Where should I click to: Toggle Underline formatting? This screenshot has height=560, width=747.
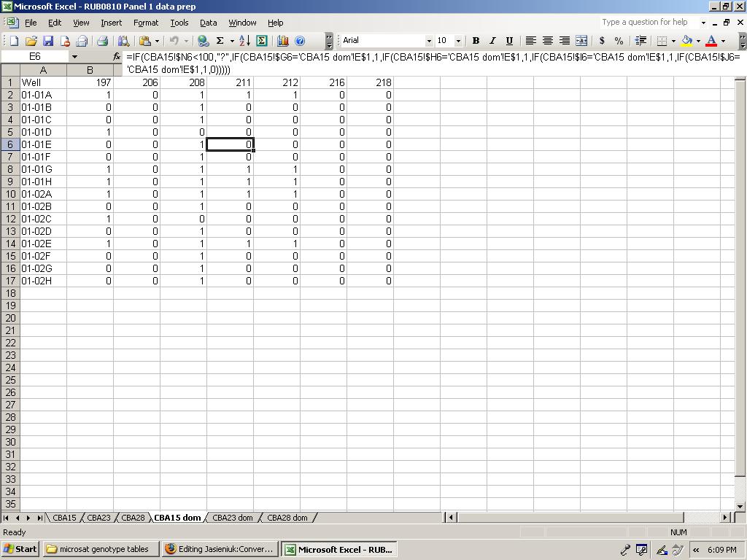[509, 41]
